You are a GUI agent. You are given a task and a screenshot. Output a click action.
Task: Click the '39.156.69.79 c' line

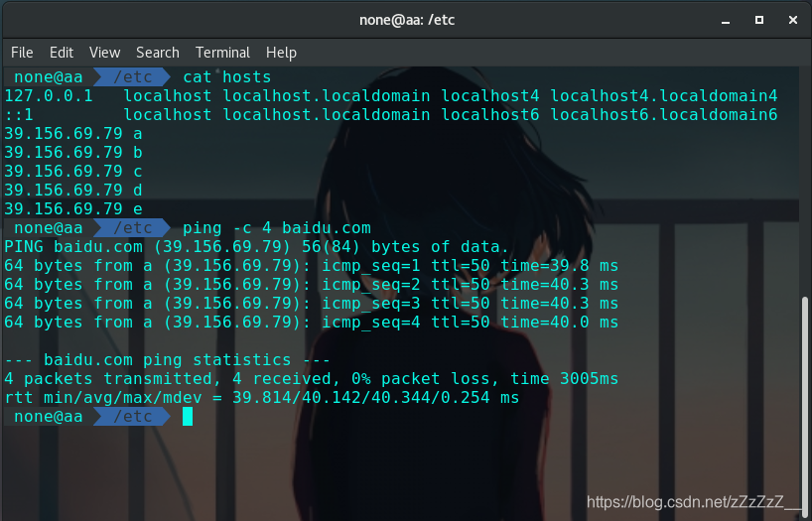pyautogui.click(x=73, y=171)
